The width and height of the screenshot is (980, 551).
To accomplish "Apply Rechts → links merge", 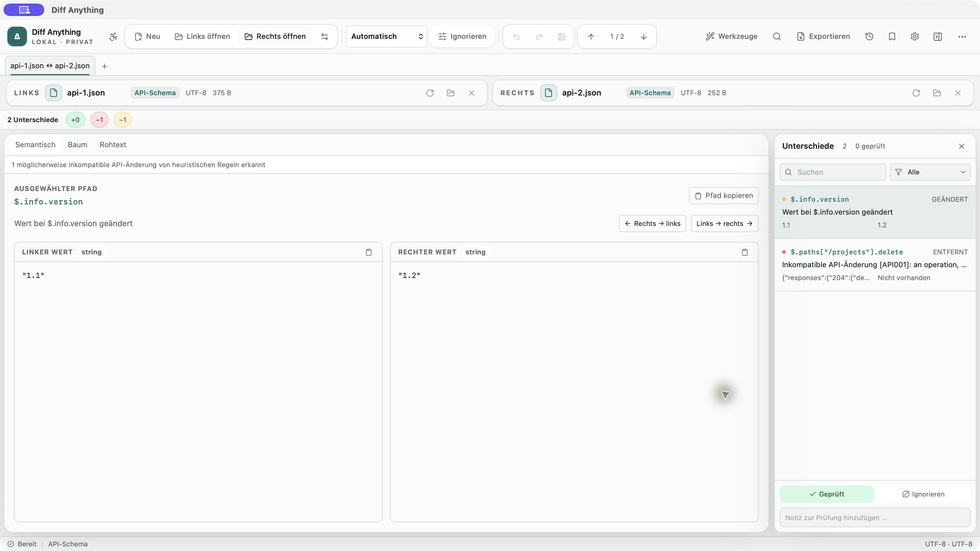I will pos(652,223).
